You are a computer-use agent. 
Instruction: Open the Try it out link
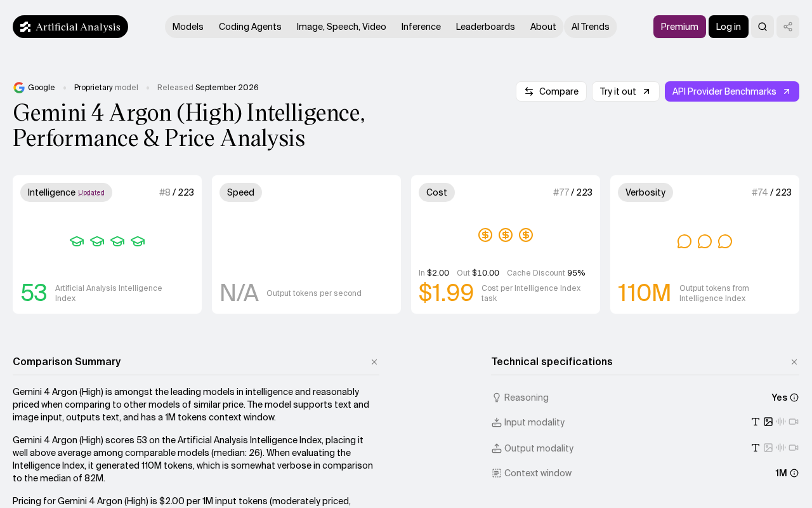tap(625, 91)
